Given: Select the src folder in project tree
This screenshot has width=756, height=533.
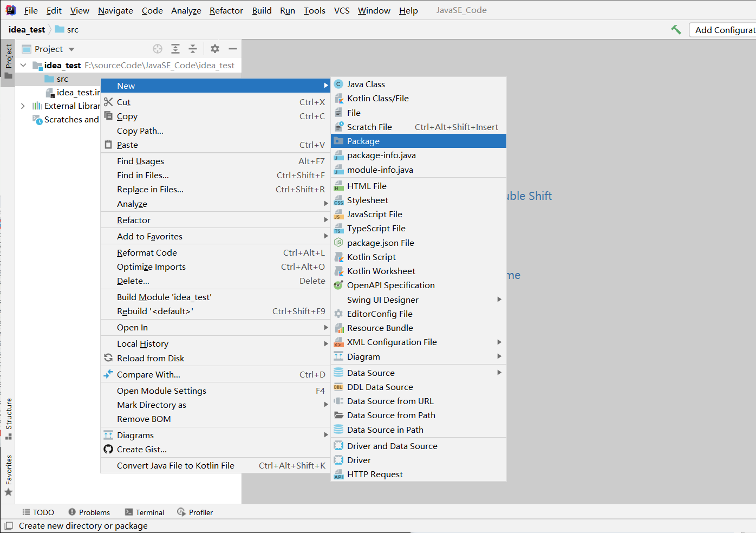Looking at the screenshot, I should [x=56, y=79].
